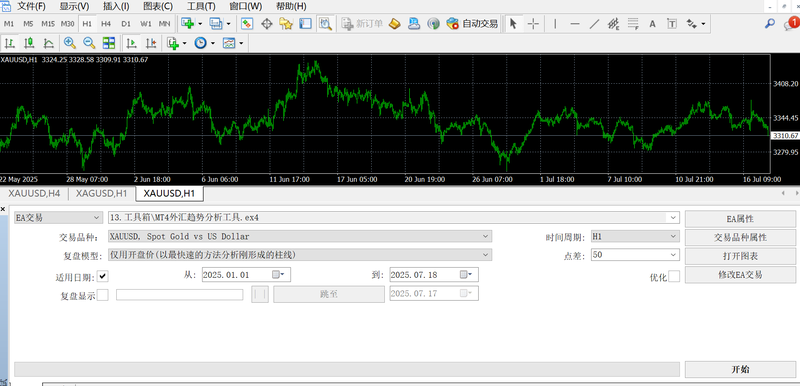
Task: Click the 开始 start button
Action: 740,370
